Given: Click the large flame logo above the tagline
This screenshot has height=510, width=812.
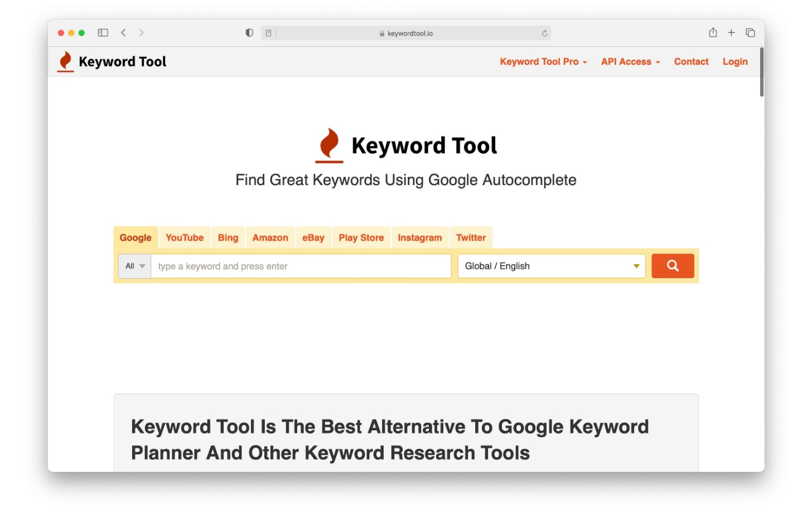Looking at the screenshot, I should point(329,145).
